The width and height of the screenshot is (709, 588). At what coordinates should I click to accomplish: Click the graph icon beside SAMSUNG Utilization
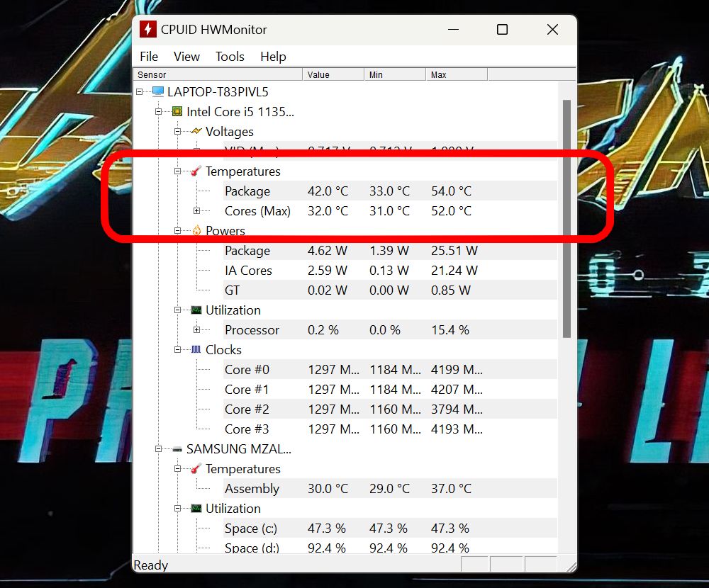click(196, 509)
